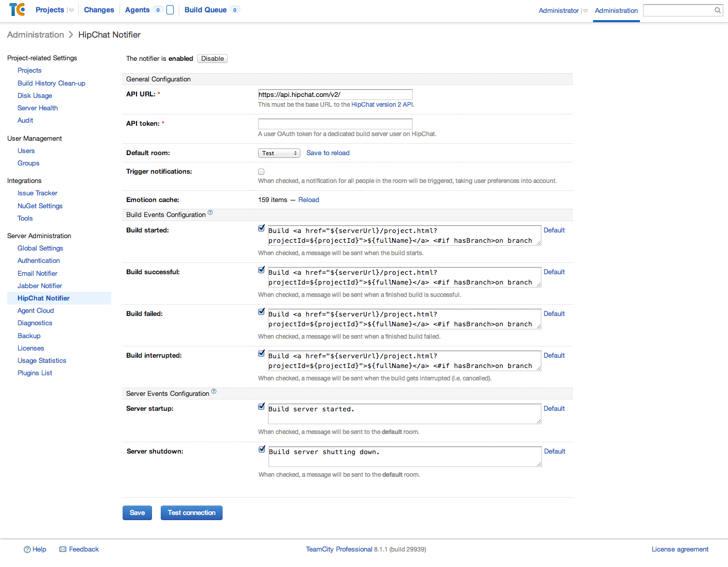This screenshot has width=728, height=567.
Task: Expand the Administrator user menu arrow
Action: point(585,11)
